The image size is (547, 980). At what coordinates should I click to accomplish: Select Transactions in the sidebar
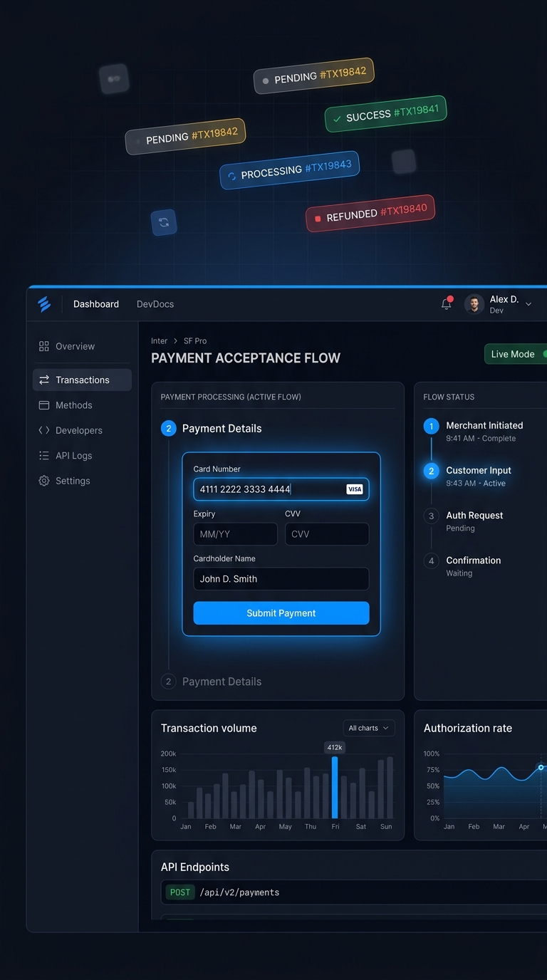coord(82,380)
